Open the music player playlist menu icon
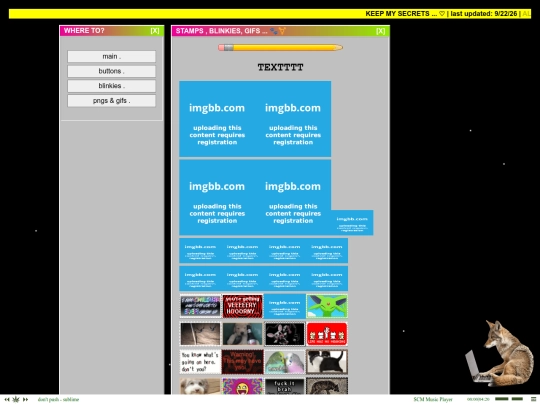 (533, 399)
